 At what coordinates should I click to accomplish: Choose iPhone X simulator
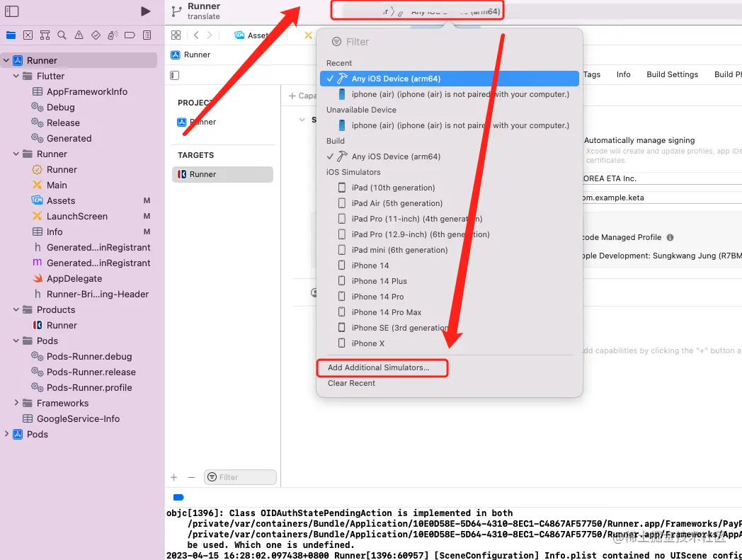[449, 343]
